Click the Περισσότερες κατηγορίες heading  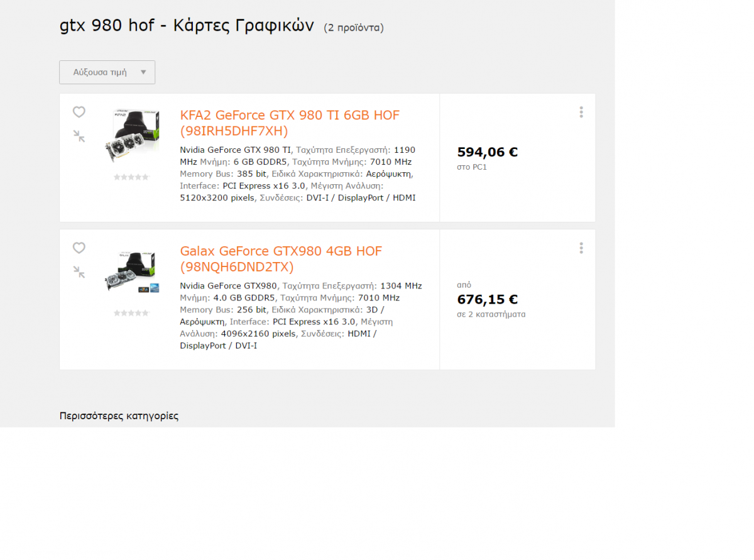(119, 416)
